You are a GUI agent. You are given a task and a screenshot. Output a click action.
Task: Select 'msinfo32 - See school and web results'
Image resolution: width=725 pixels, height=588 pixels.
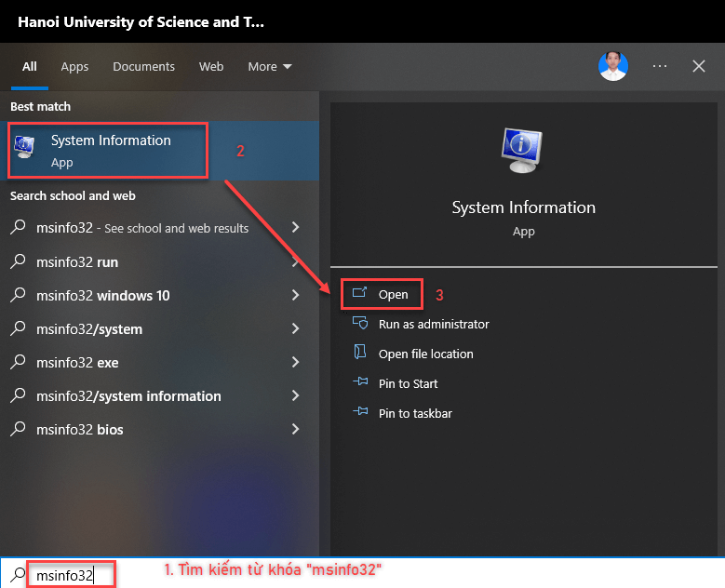point(142,228)
